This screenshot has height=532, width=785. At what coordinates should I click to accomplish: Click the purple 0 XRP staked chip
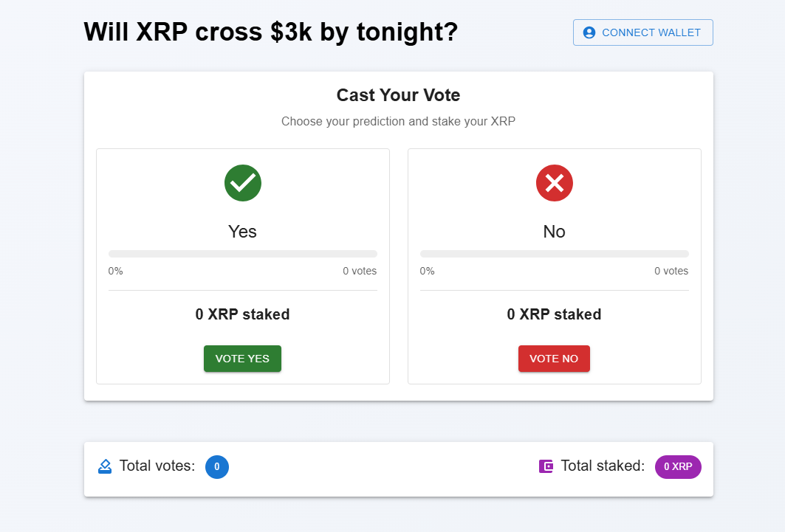point(678,466)
